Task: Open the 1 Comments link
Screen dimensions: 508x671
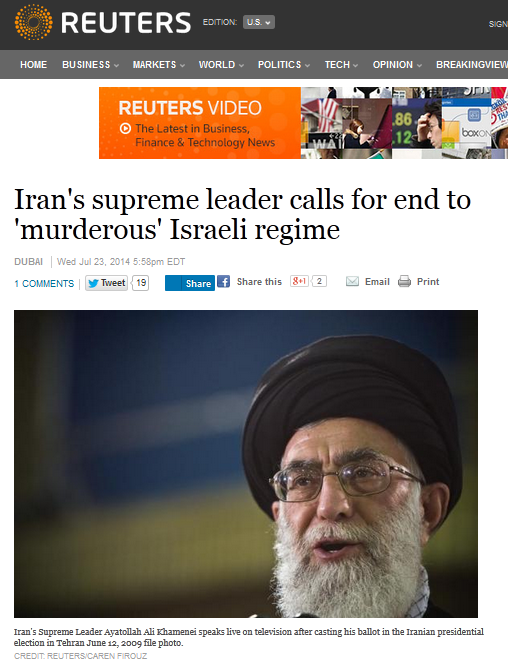Action: pos(44,284)
